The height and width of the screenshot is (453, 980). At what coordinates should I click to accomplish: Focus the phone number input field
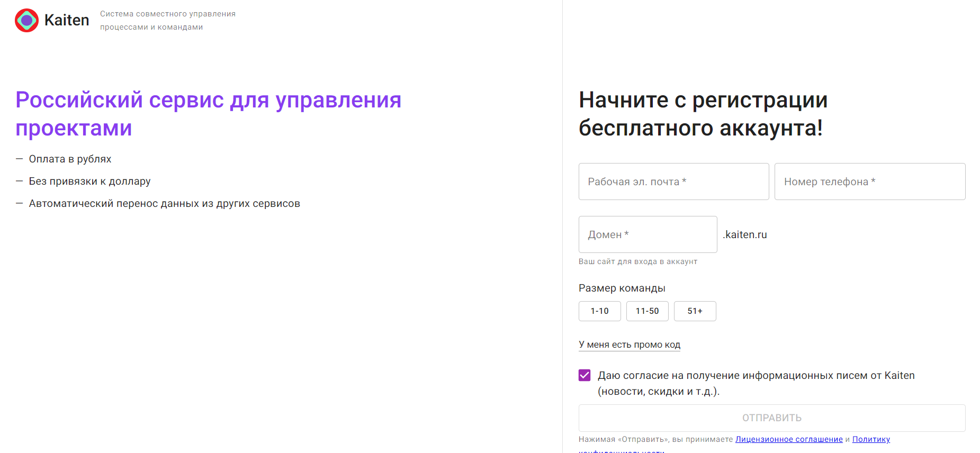click(x=870, y=182)
